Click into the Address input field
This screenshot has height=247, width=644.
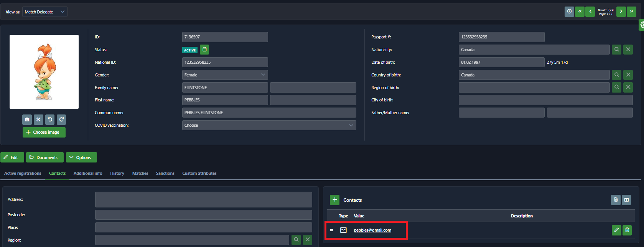click(203, 199)
